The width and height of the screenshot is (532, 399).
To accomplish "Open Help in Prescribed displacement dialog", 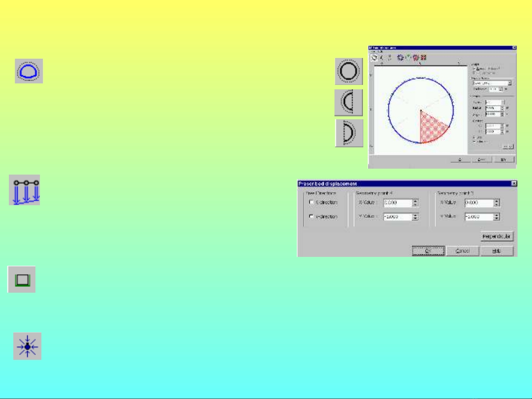I will [x=497, y=251].
